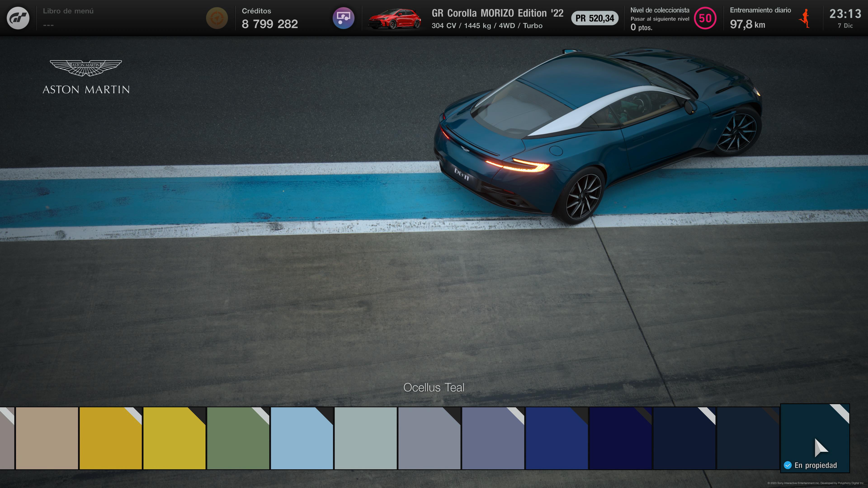Screen dimensions: 868x488
Task: Click the 304 CV / 1445 kg specs line
Action: (x=487, y=26)
